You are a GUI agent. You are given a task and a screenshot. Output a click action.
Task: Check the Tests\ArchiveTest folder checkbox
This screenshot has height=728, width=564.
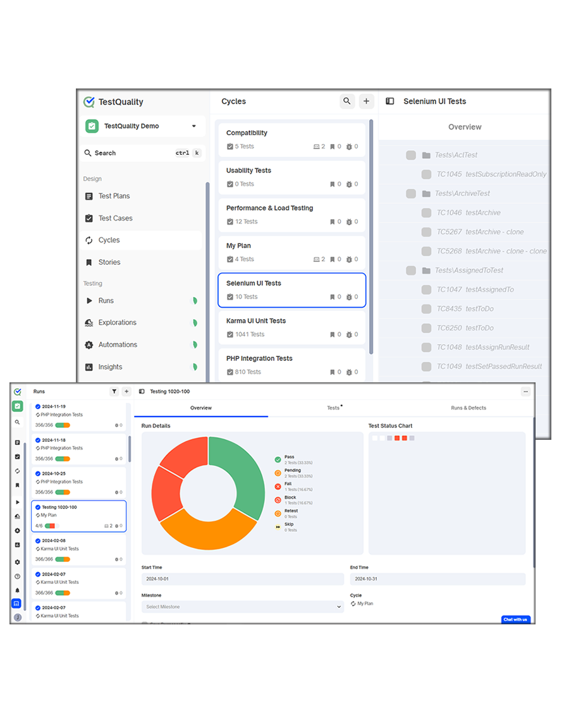(411, 193)
